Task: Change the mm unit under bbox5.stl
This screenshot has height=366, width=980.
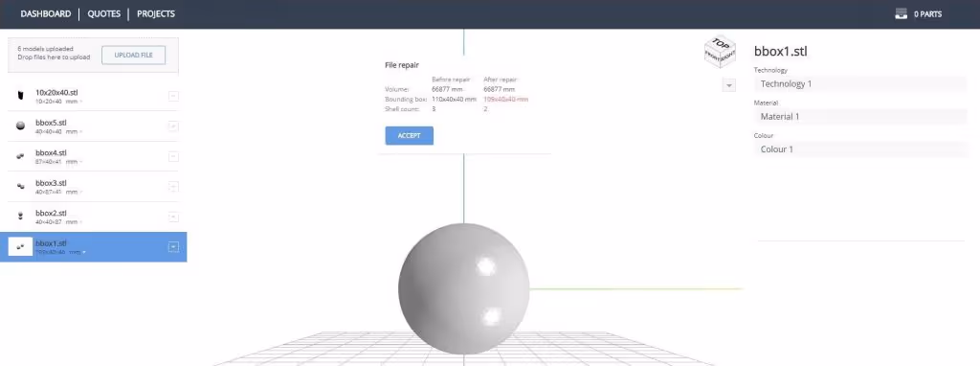Action: 74,132
